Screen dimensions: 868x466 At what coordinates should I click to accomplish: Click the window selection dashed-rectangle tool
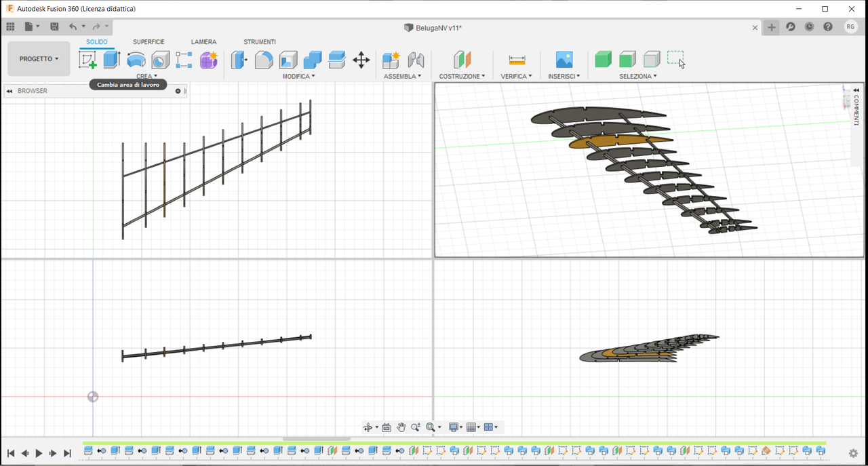(x=676, y=60)
